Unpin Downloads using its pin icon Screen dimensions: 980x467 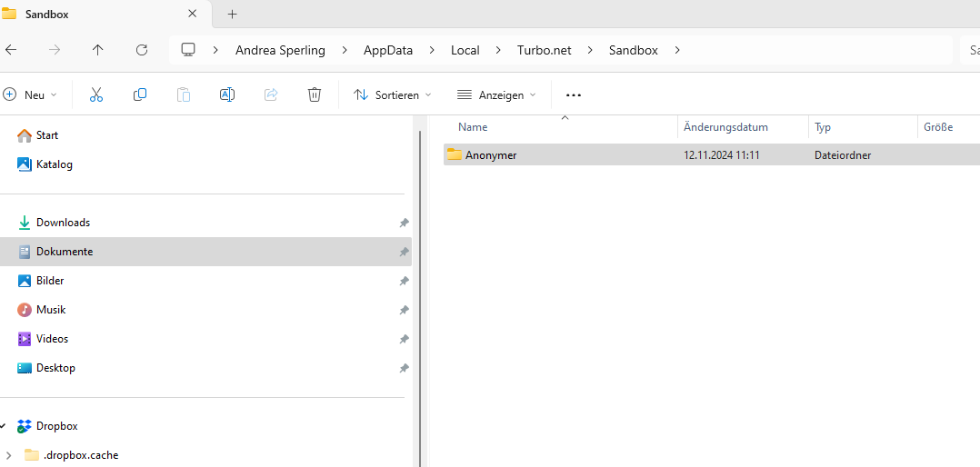point(404,223)
